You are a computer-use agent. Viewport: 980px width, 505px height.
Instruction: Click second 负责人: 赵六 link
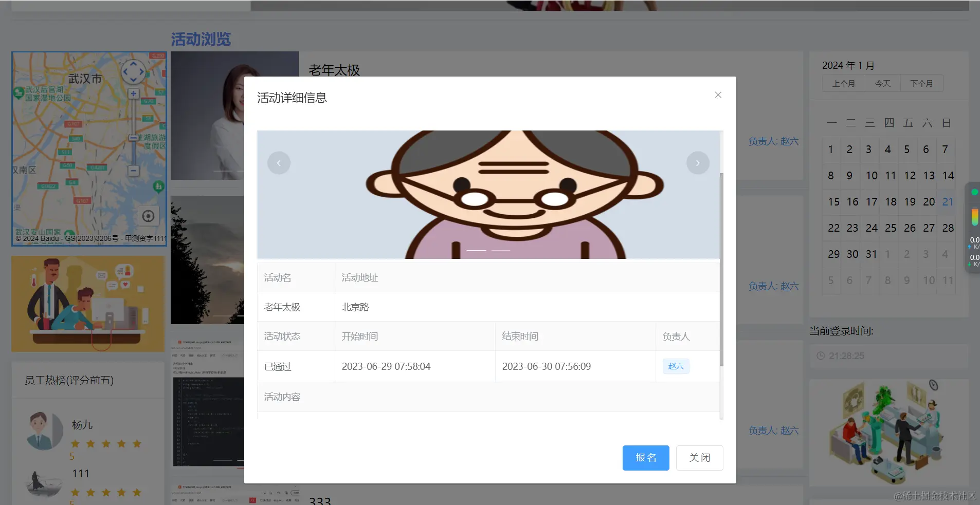[x=773, y=286]
